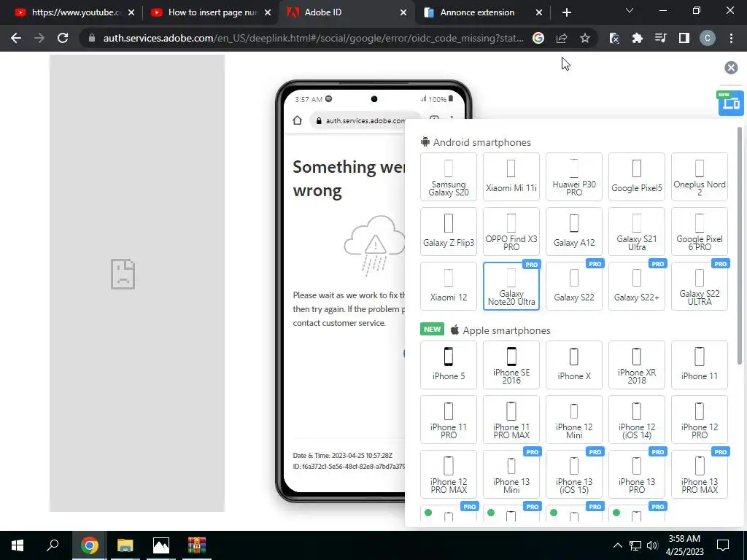
Task: Open the Chrome profile avatar
Action: pyautogui.click(x=708, y=38)
